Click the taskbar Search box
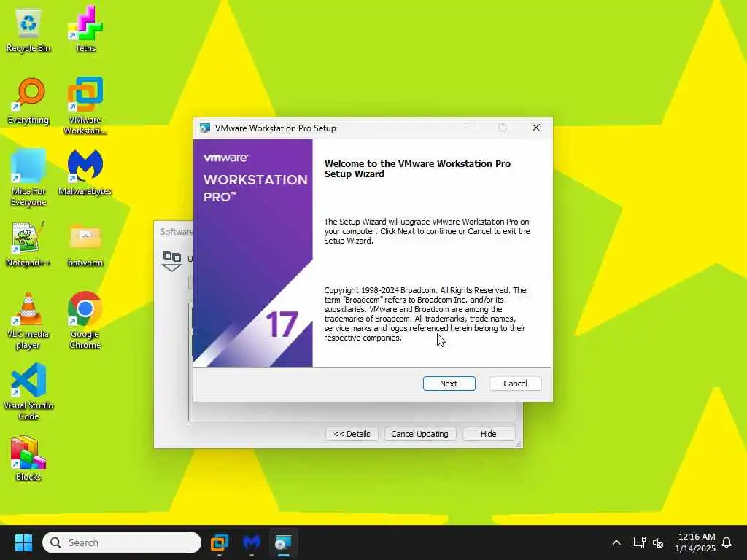 (122, 542)
